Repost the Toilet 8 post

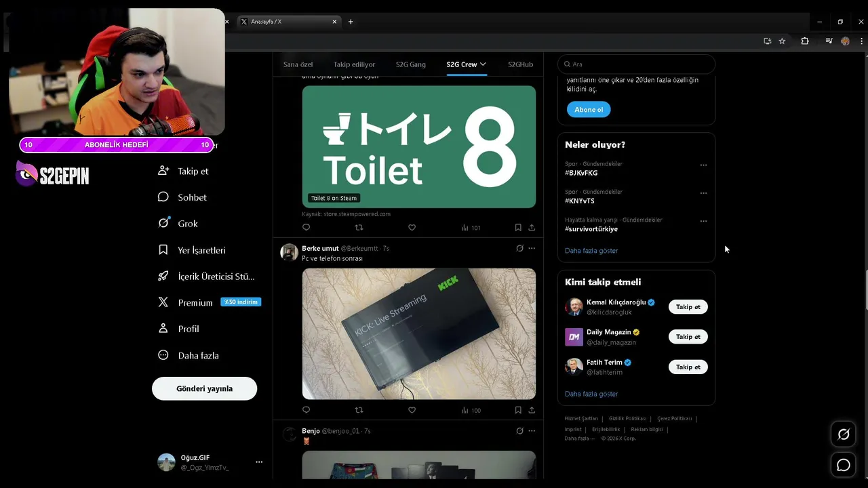[x=359, y=228]
